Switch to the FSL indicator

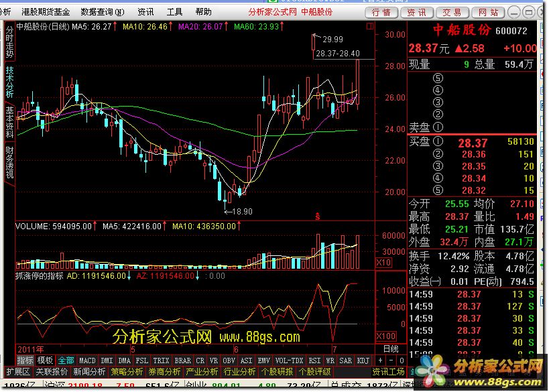point(142,360)
